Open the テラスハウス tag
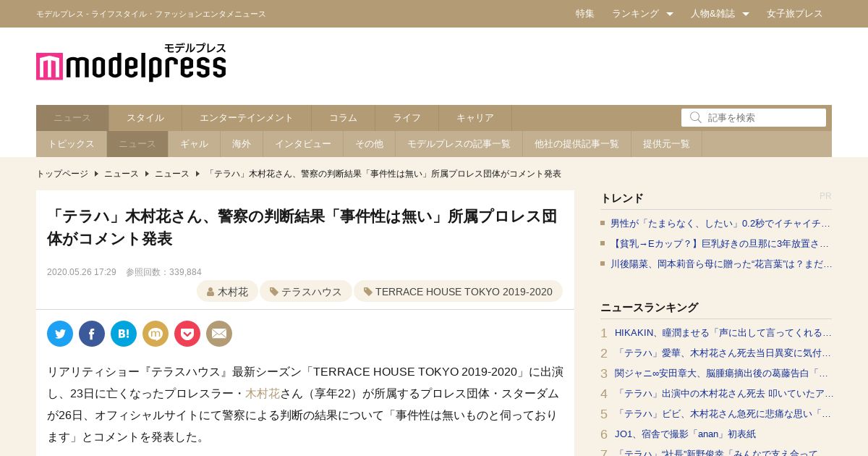This screenshot has height=456, width=868. (x=306, y=292)
